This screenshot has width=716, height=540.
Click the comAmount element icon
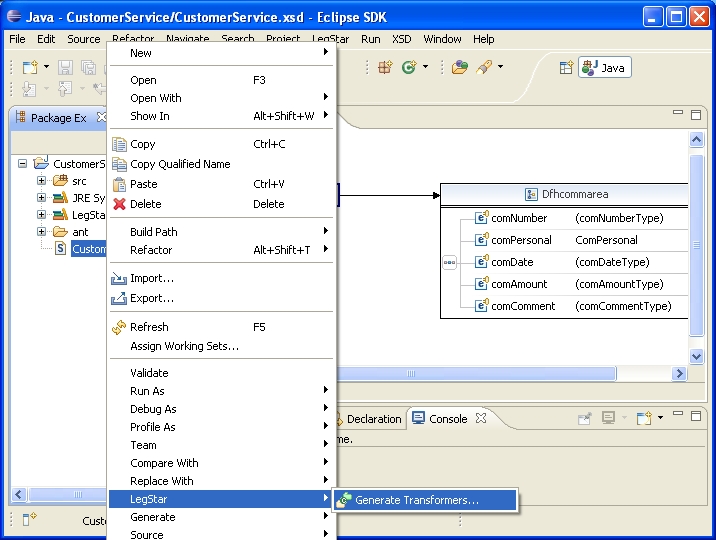click(x=481, y=283)
